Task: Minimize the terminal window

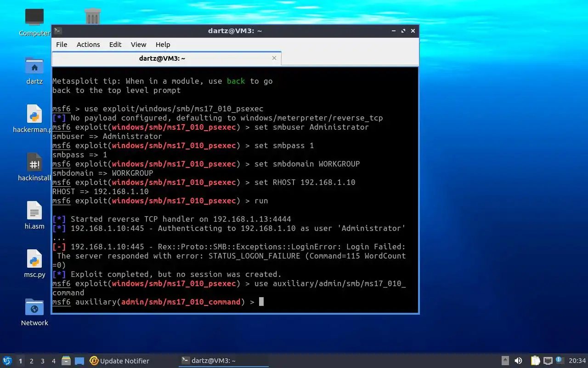Action: pos(394,31)
